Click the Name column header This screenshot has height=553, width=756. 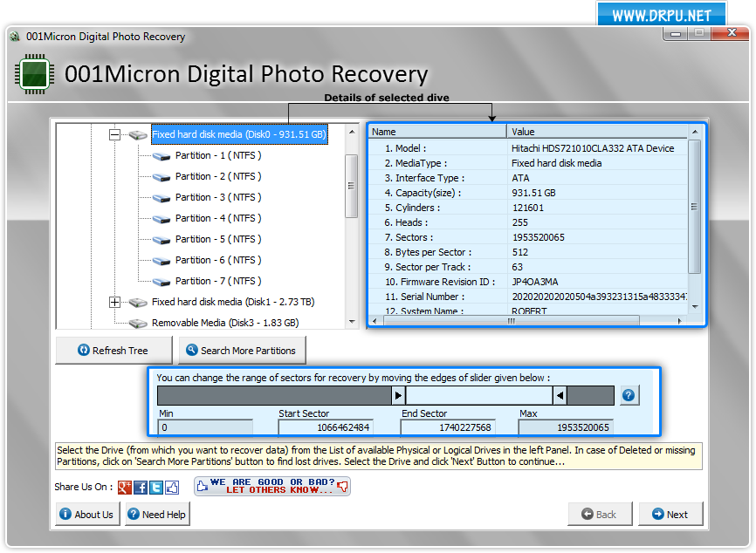[437, 132]
